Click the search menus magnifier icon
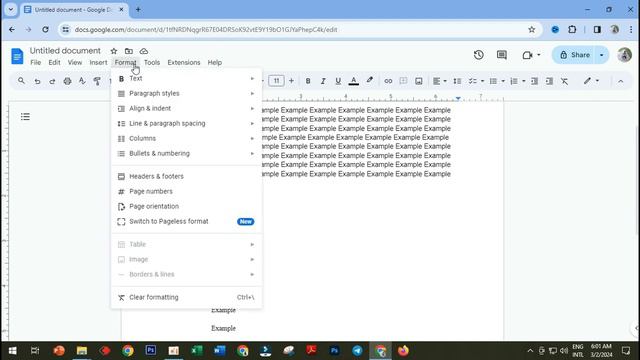Screen dimensions: 640x360 coord(21,81)
